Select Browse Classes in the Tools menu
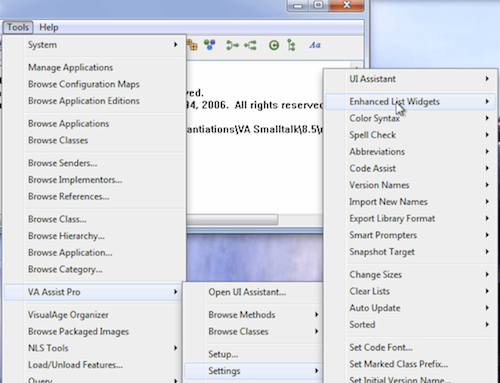This screenshot has width=500, height=383. (x=94, y=140)
